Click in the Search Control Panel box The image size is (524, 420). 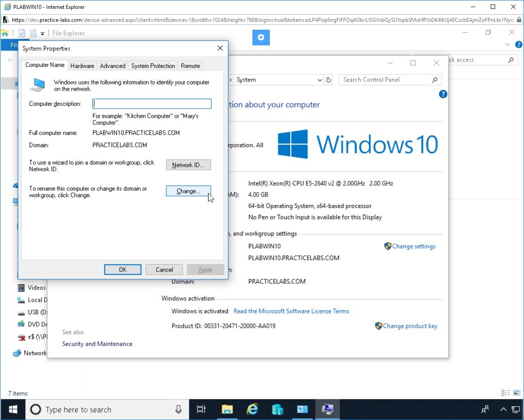point(390,80)
